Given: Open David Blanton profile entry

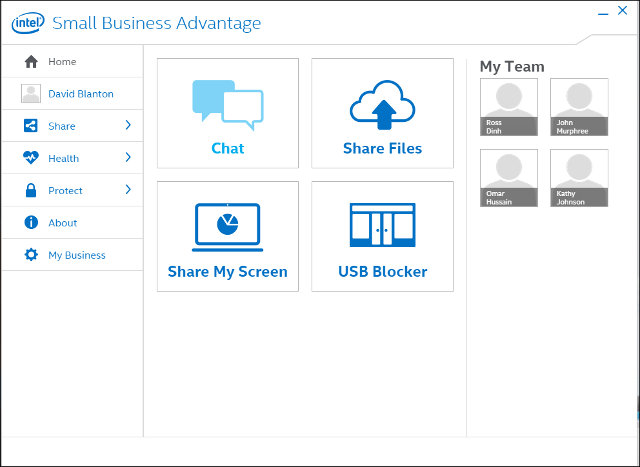Looking at the screenshot, I should pyautogui.click(x=80, y=94).
